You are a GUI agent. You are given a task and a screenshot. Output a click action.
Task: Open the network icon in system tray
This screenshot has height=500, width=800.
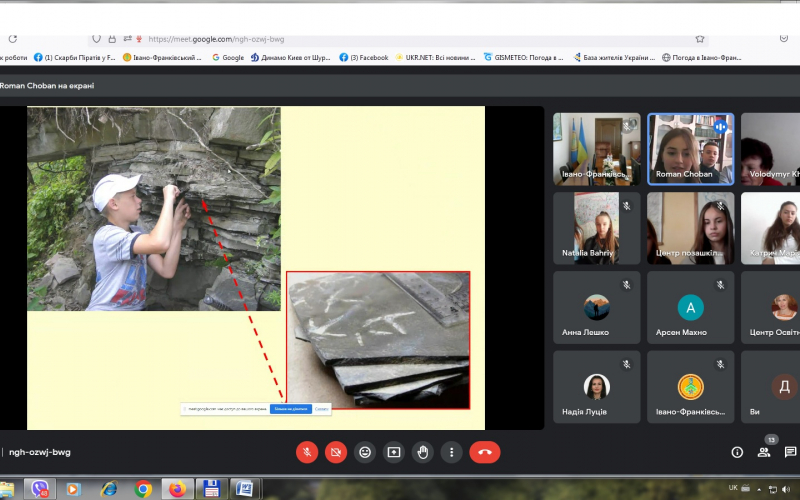[x=772, y=490]
